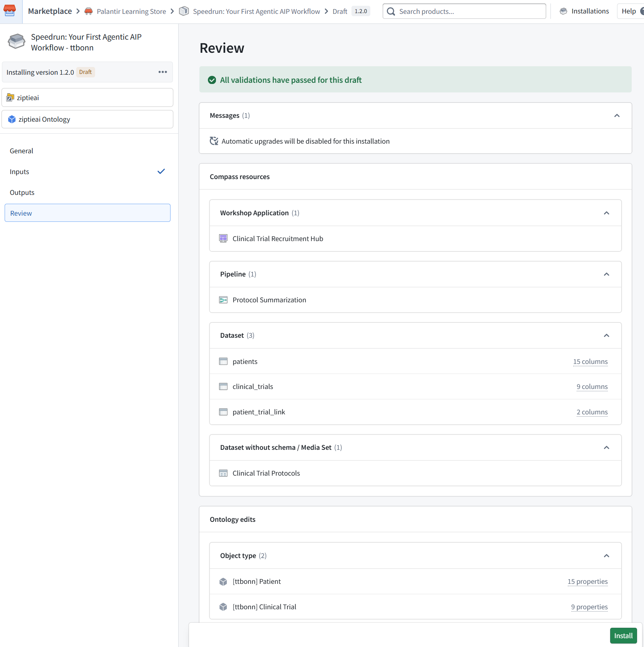Select the ziptieai Ontology box

(x=87, y=119)
